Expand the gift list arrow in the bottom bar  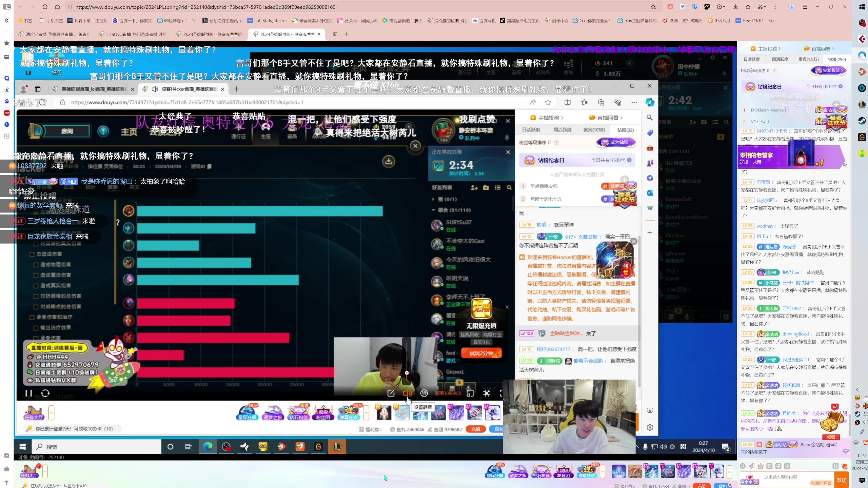[x=729, y=471]
